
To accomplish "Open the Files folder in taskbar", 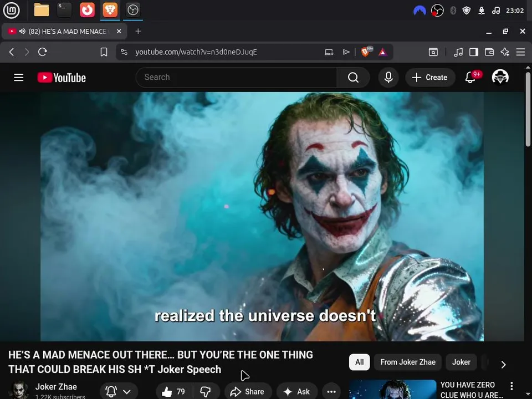I will (x=42, y=10).
